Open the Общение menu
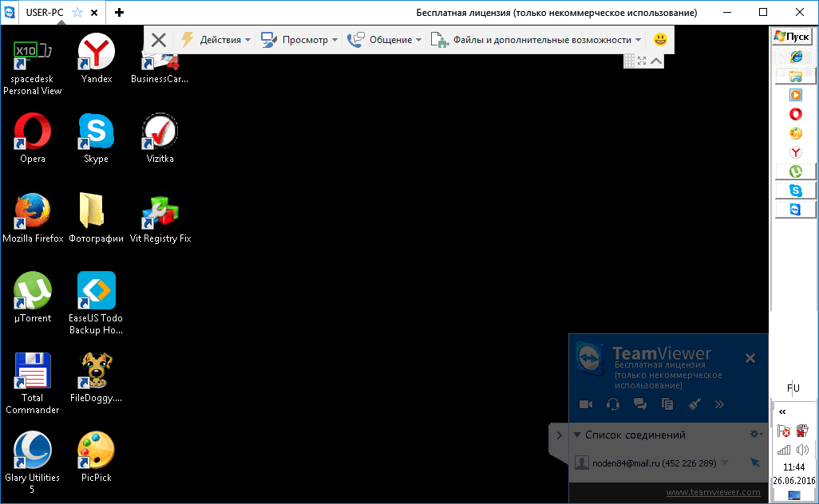Image resolution: width=819 pixels, height=504 pixels. pyautogui.click(x=385, y=40)
